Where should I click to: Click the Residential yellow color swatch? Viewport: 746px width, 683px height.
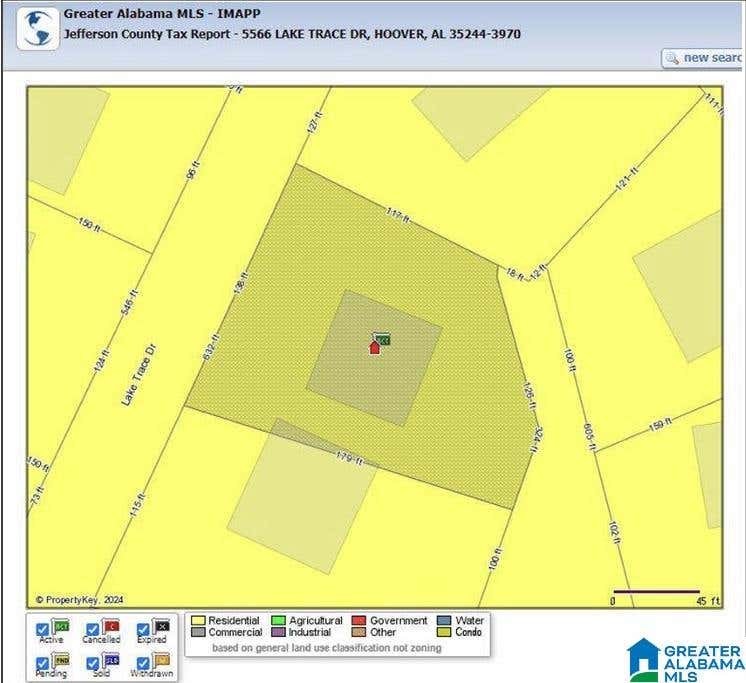click(x=198, y=621)
